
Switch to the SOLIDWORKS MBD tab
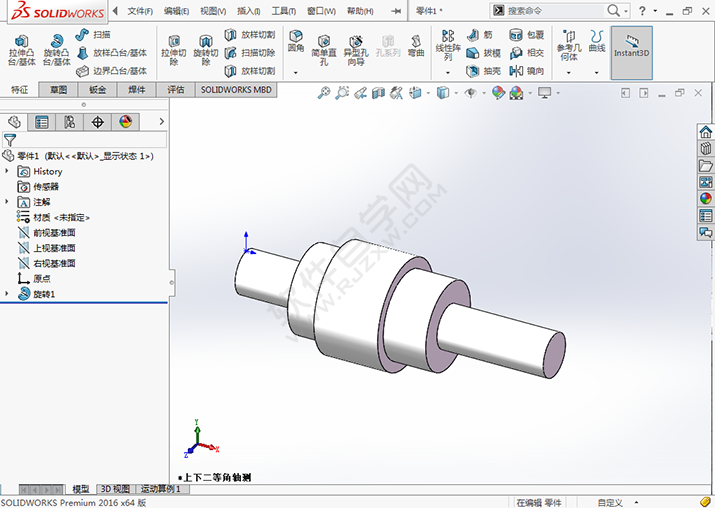point(236,90)
